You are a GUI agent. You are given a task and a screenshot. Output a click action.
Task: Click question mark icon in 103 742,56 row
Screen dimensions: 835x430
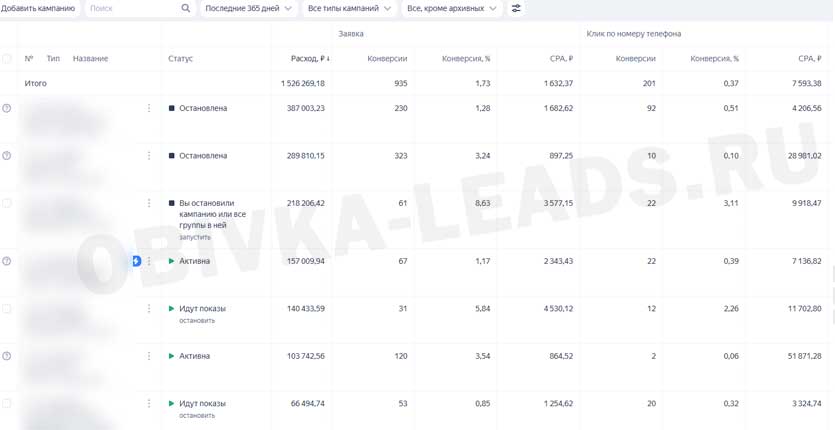[7, 356]
